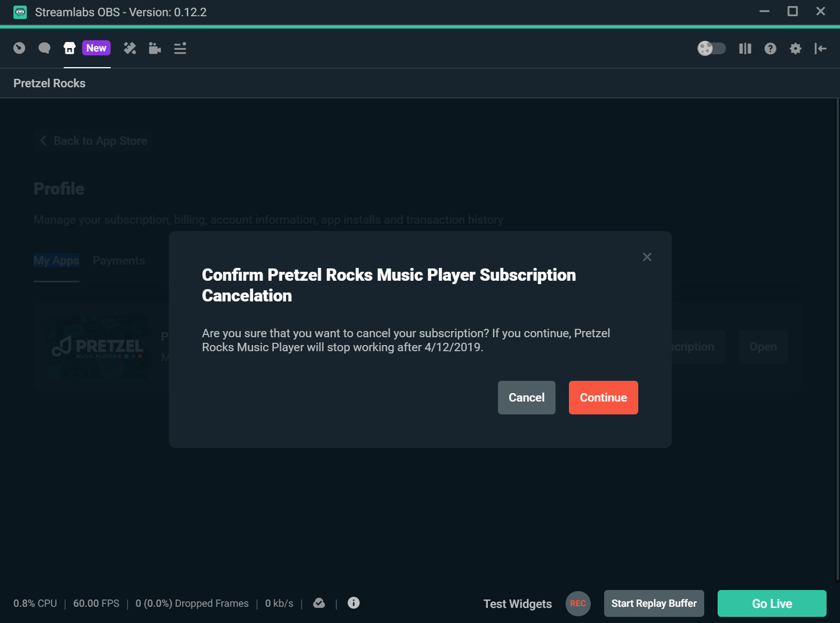Image resolution: width=840 pixels, height=623 pixels.
Task: Start recording with REC button
Action: tap(578, 603)
